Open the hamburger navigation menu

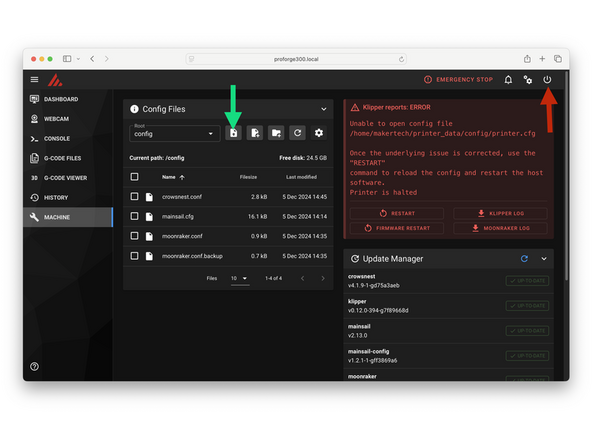click(34, 79)
